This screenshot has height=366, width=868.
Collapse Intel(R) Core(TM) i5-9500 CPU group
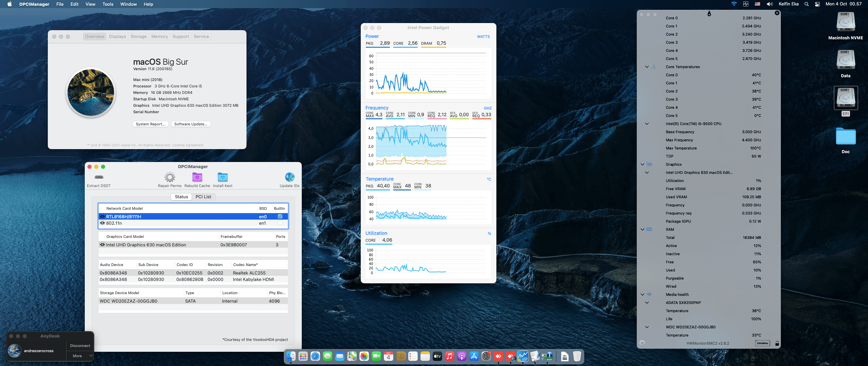pos(647,124)
